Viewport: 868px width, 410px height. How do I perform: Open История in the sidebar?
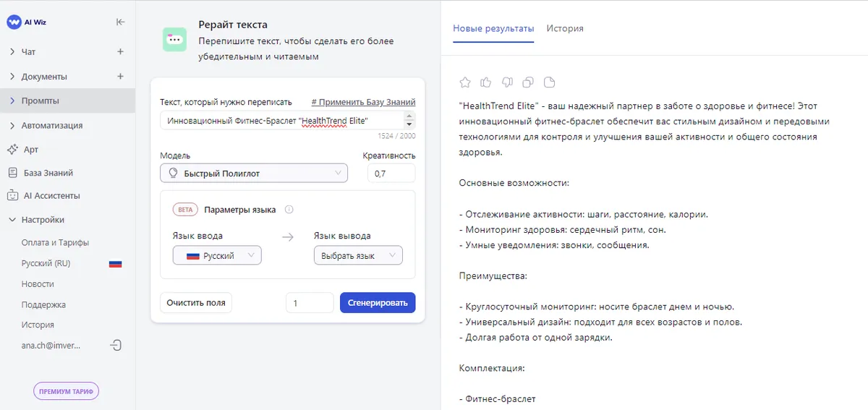38,325
